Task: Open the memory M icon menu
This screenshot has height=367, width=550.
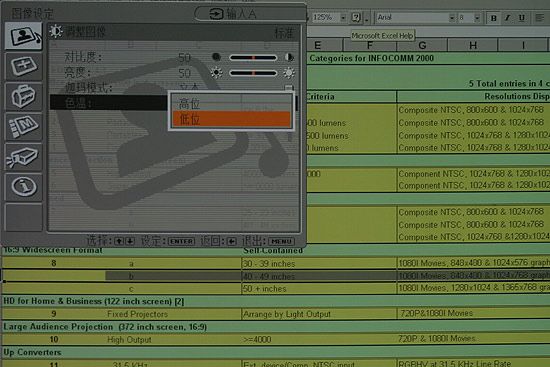Action: point(24,126)
